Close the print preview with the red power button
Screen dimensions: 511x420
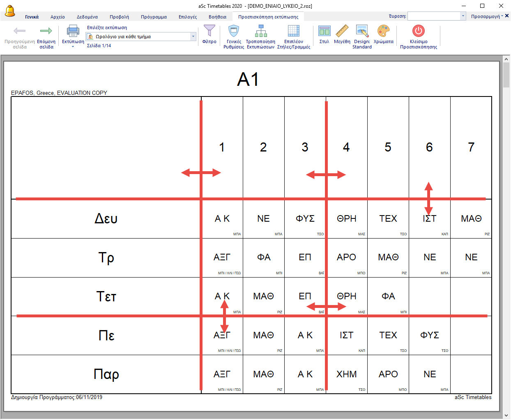click(418, 31)
